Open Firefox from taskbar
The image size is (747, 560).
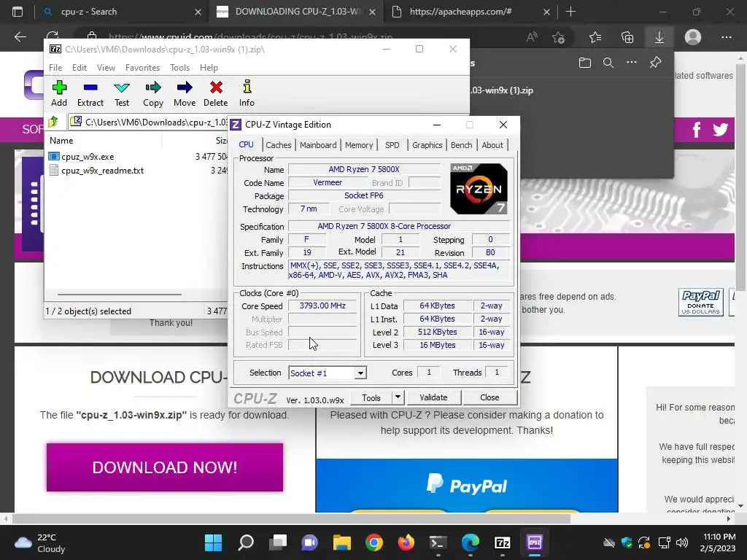point(406,542)
